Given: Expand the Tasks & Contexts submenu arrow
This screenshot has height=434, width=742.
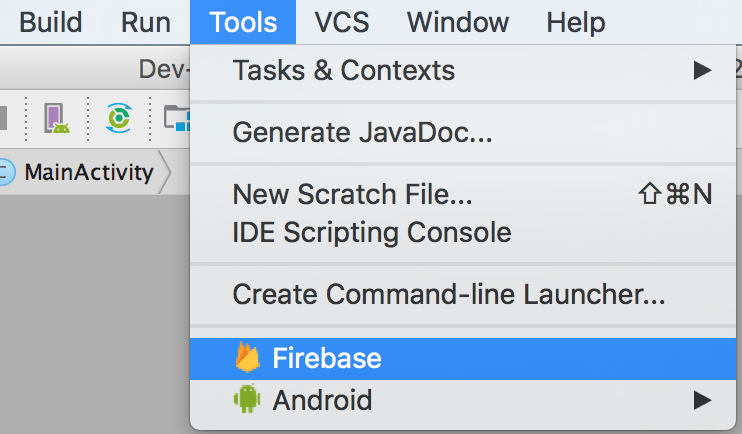Looking at the screenshot, I should pyautogui.click(x=702, y=71).
